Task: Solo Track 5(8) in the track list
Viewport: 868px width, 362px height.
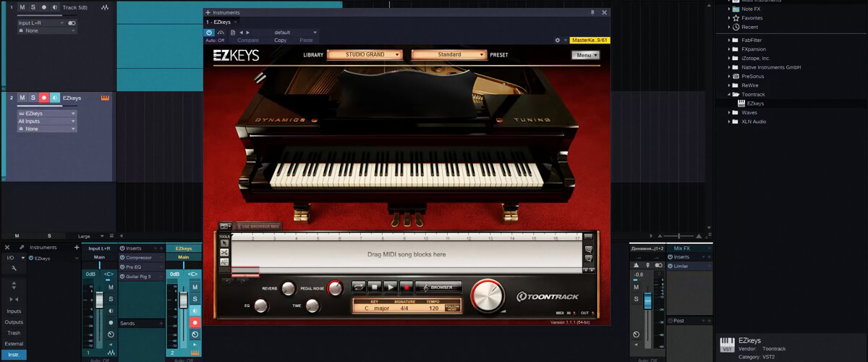Action: click(33, 7)
